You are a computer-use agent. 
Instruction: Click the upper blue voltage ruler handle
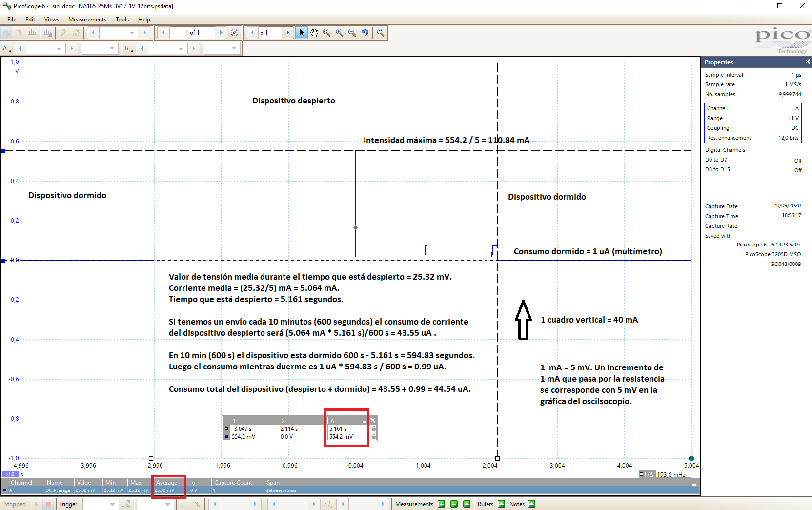(3, 151)
